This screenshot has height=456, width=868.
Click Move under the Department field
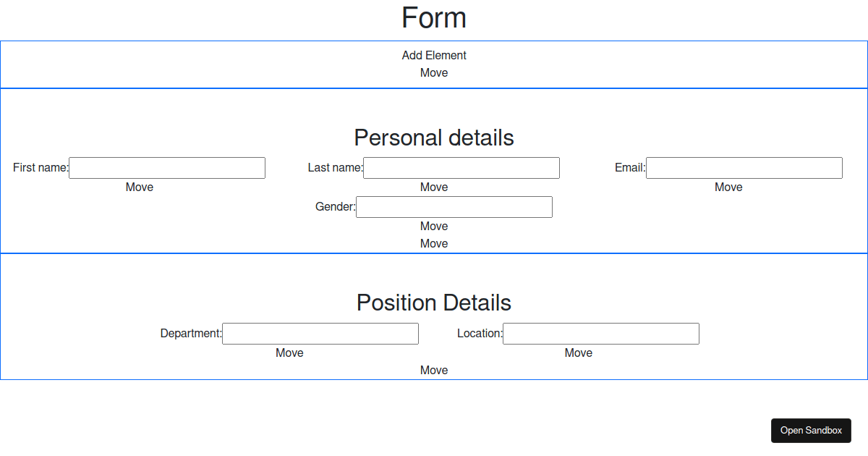pos(289,352)
